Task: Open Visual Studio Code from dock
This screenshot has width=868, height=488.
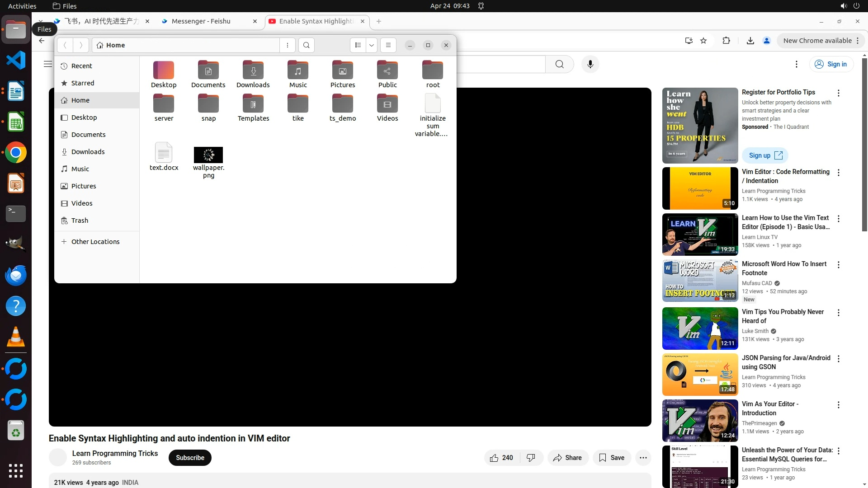Action: (16, 61)
